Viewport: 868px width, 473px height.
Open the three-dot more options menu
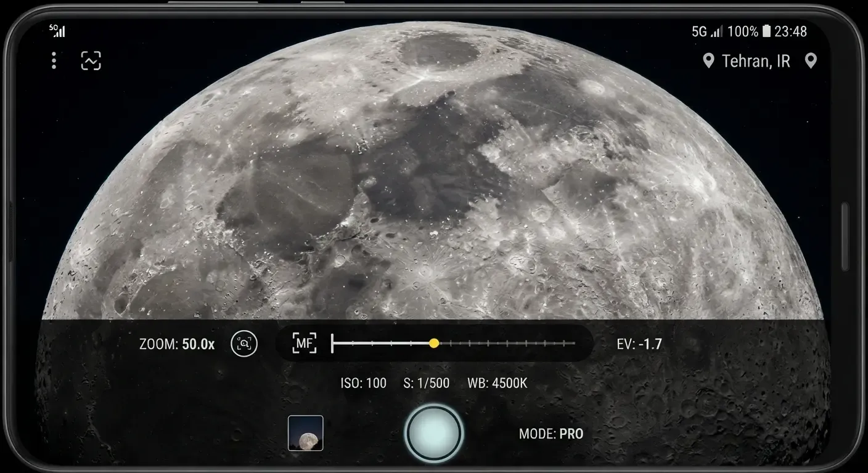coord(54,60)
